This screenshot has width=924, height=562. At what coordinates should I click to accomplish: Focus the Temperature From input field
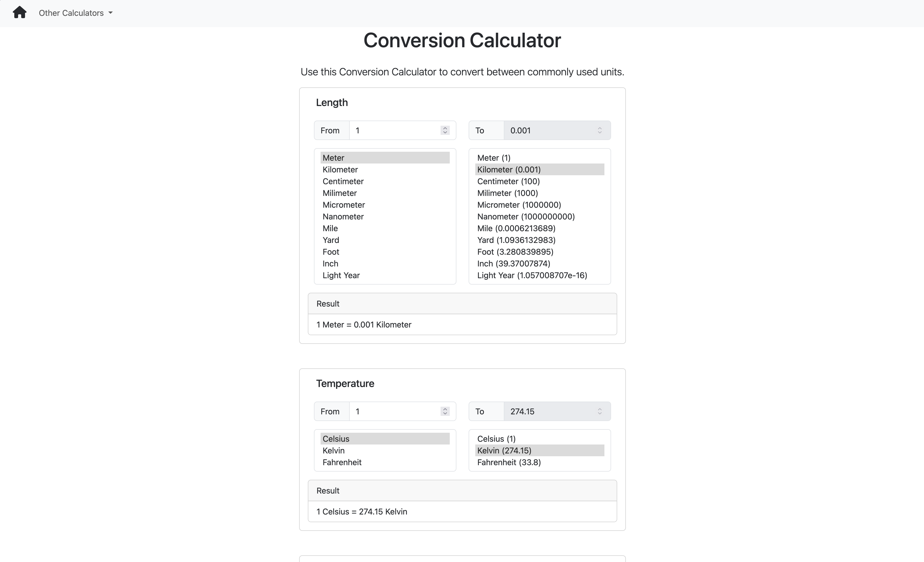click(x=402, y=411)
